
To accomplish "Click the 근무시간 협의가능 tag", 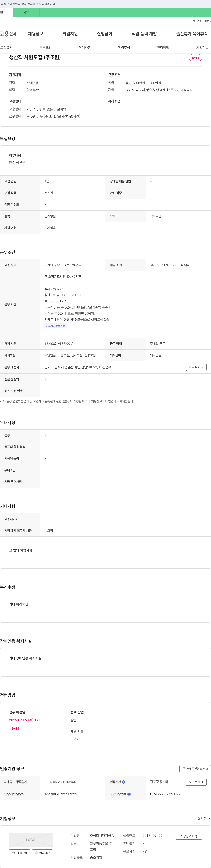I will pos(55,326).
